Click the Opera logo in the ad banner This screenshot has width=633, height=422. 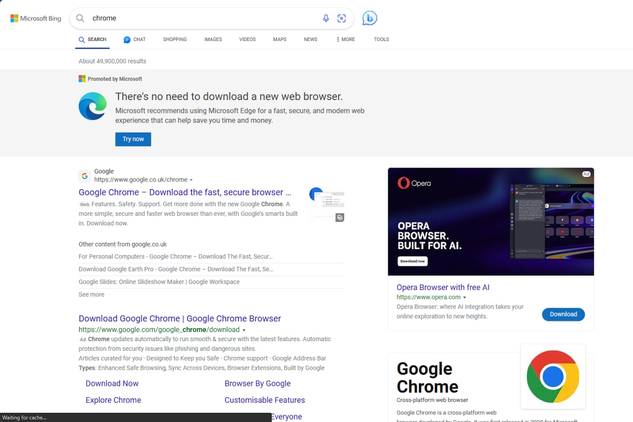point(414,183)
